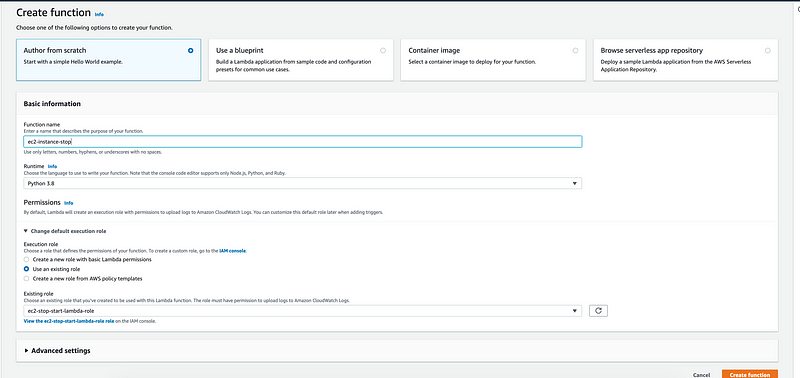Click the refresh icon beside Existing role

(598, 311)
